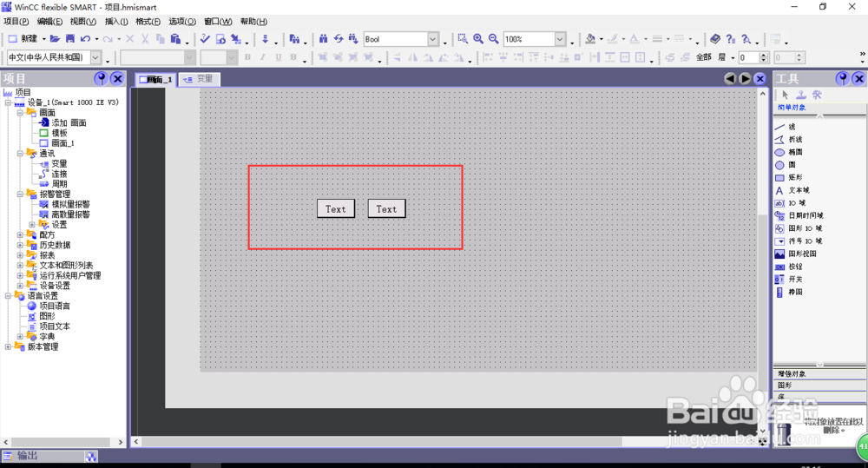Open the 格式(F) menu
The image size is (868, 468).
pyautogui.click(x=148, y=22)
